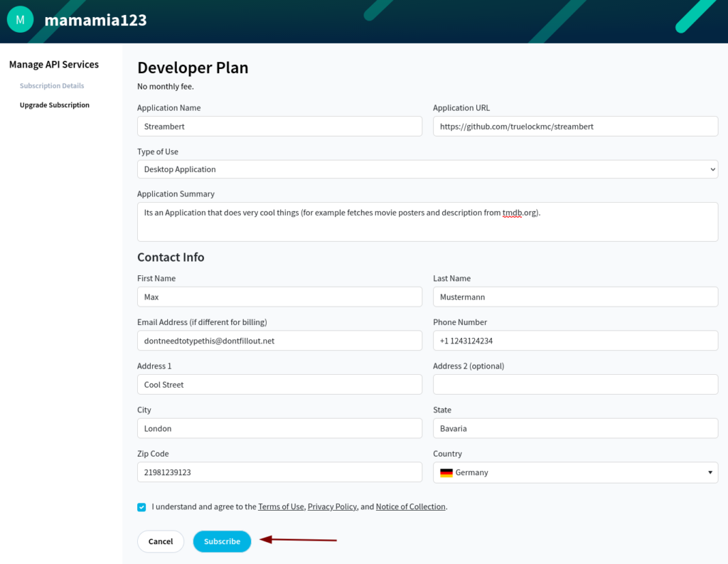Click the Contact Info heading
The width and height of the screenshot is (728, 564).
tap(171, 257)
